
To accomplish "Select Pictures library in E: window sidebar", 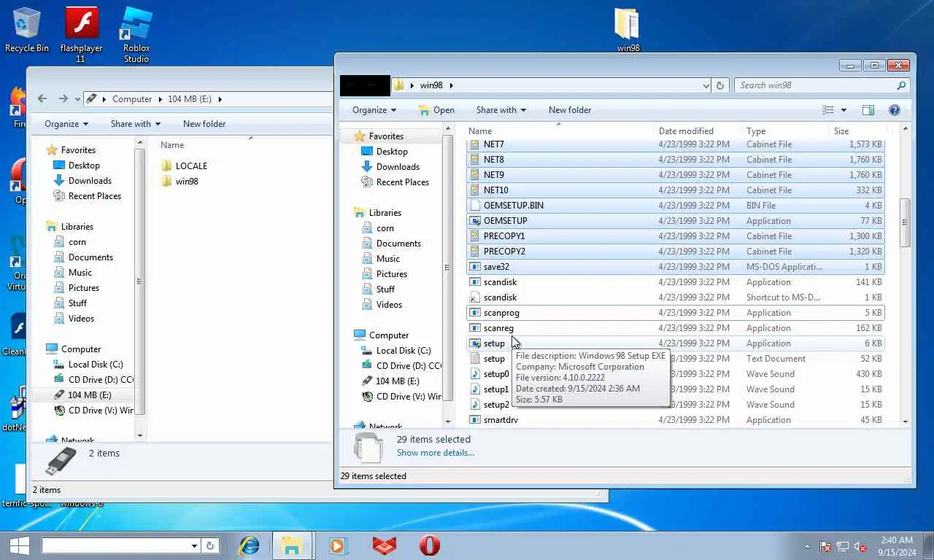I will tap(84, 288).
